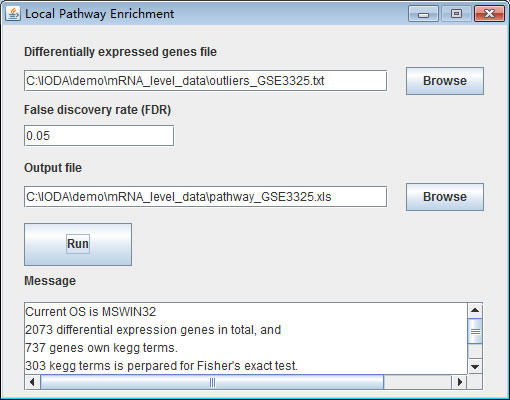The width and height of the screenshot is (510, 400).
Task: Run the pathway enrichment analysis
Action: pyautogui.click(x=78, y=244)
